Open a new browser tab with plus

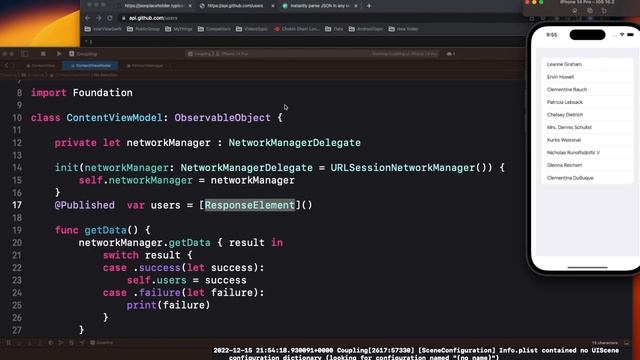point(369,6)
